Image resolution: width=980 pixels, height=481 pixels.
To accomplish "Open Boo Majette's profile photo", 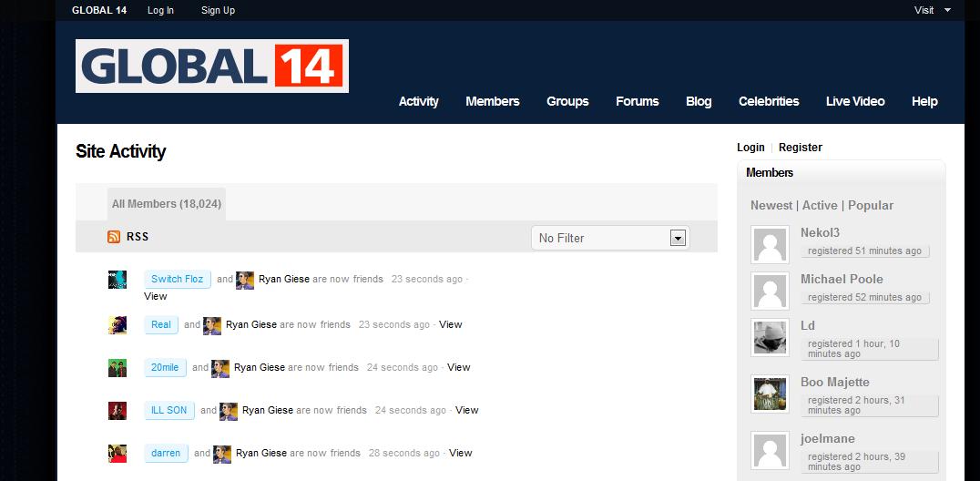I will tap(770, 394).
